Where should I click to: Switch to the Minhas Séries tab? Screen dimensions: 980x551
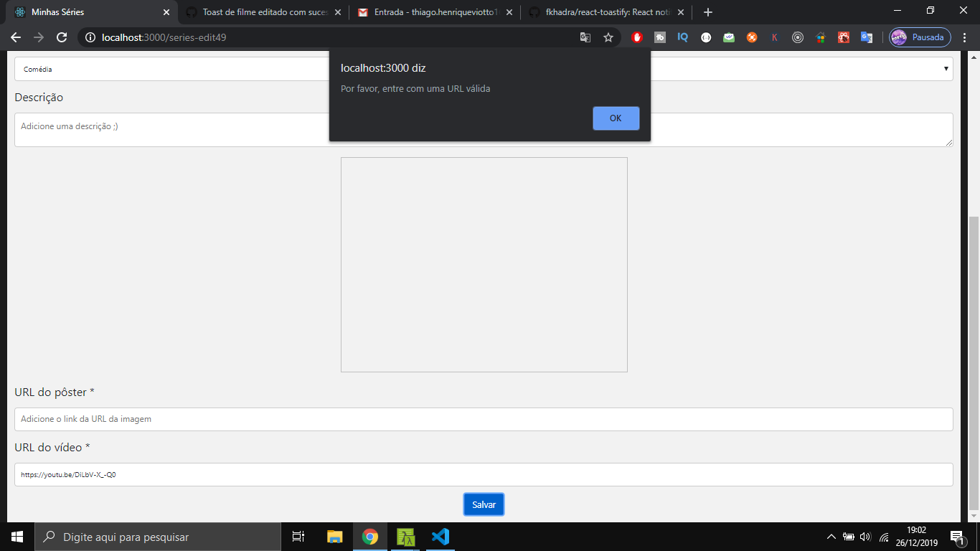click(92, 12)
